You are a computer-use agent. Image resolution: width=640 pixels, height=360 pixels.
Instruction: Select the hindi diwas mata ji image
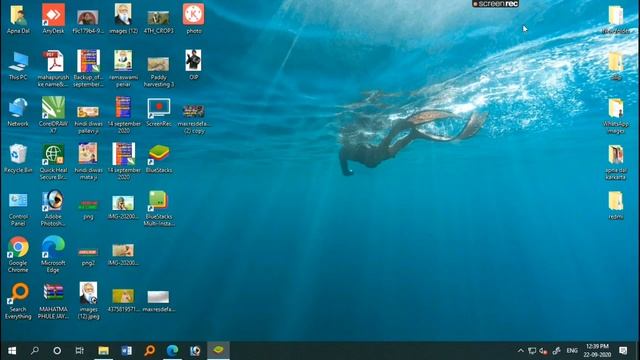88,162
